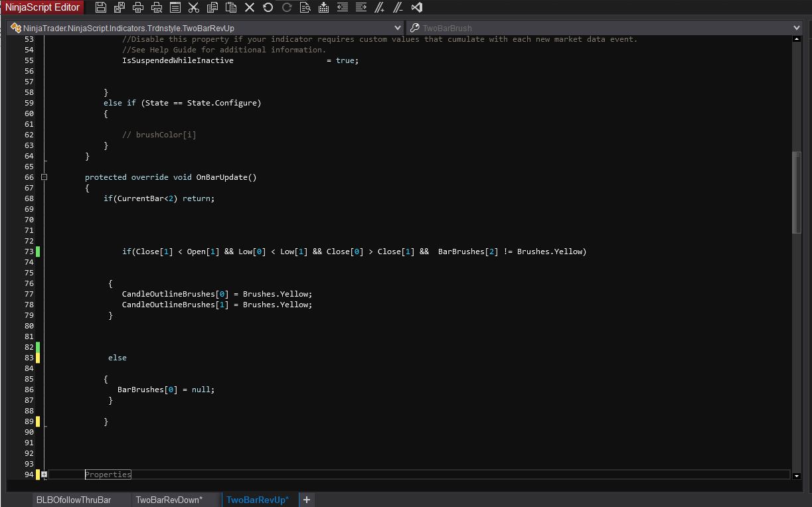Click 'CandleOutlineBrushes[1] = Brushes.Yellow;' line
The height and width of the screenshot is (507, 812).
217,305
